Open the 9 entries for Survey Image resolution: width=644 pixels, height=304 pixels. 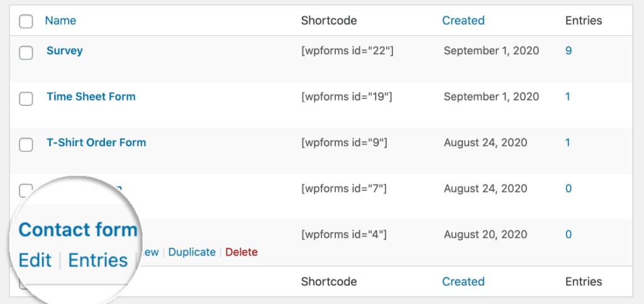569,51
